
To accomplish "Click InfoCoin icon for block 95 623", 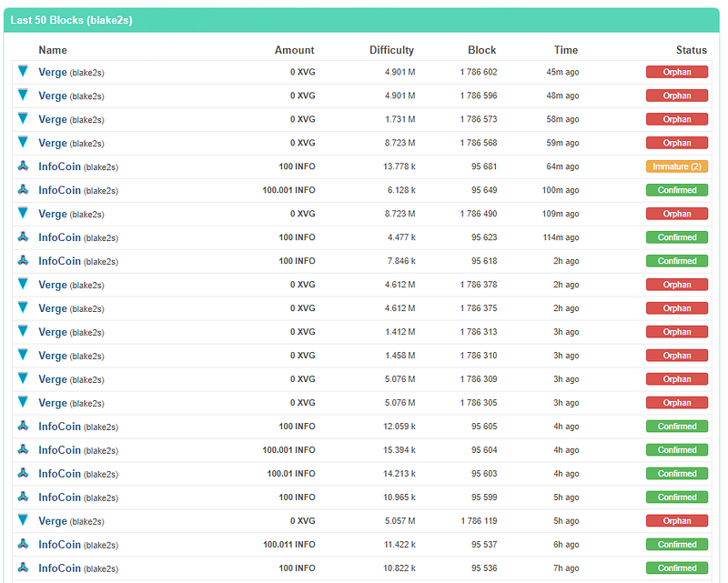I will click(x=23, y=236).
